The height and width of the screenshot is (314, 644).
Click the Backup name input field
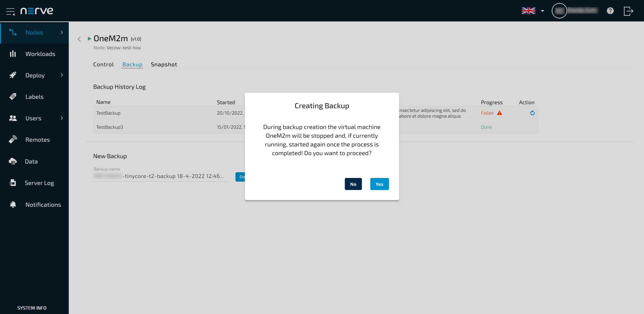click(x=160, y=176)
